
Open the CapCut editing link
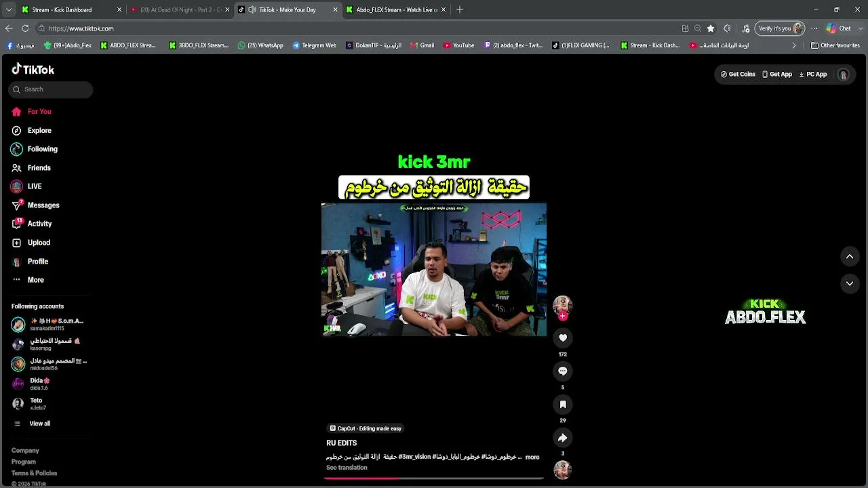(366, 428)
